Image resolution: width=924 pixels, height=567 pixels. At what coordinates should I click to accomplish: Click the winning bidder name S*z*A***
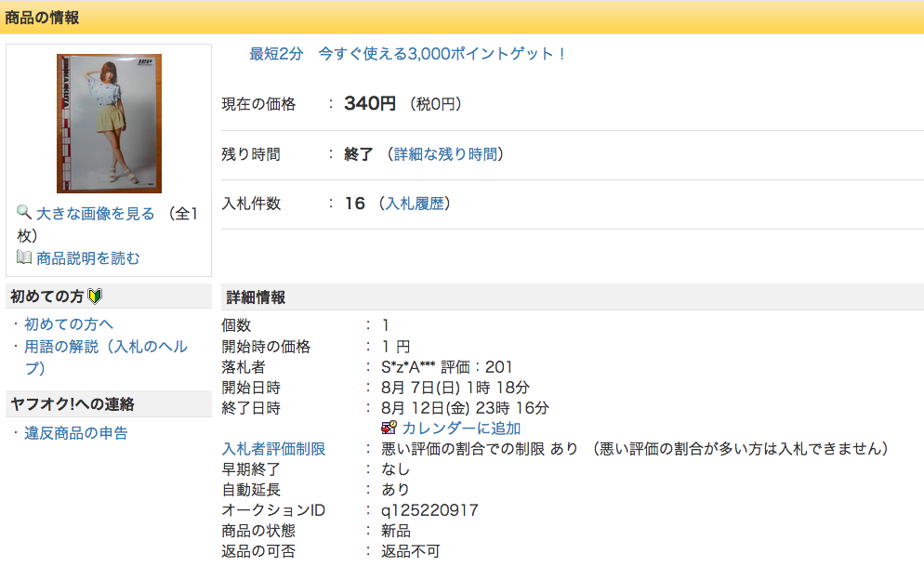click(x=409, y=367)
